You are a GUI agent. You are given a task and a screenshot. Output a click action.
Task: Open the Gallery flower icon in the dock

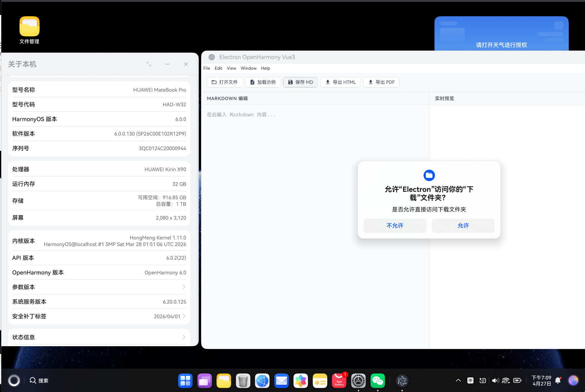tap(301, 381)
